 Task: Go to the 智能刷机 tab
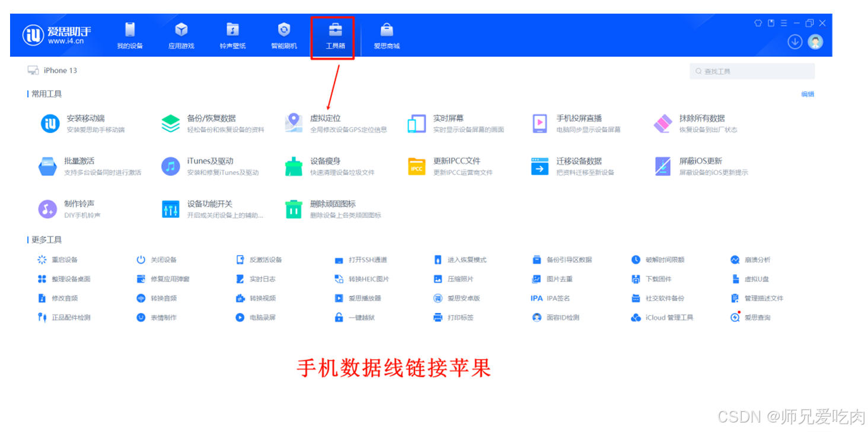click(284, 36)
